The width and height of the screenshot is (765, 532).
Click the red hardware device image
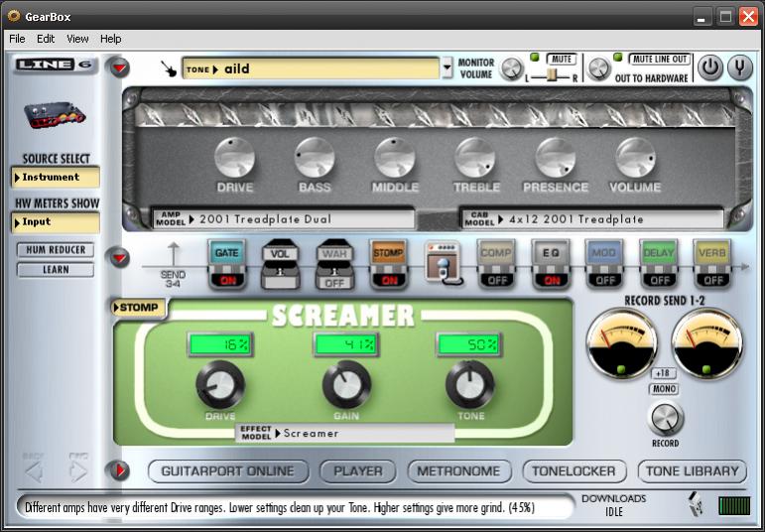[x=55, y=115]
